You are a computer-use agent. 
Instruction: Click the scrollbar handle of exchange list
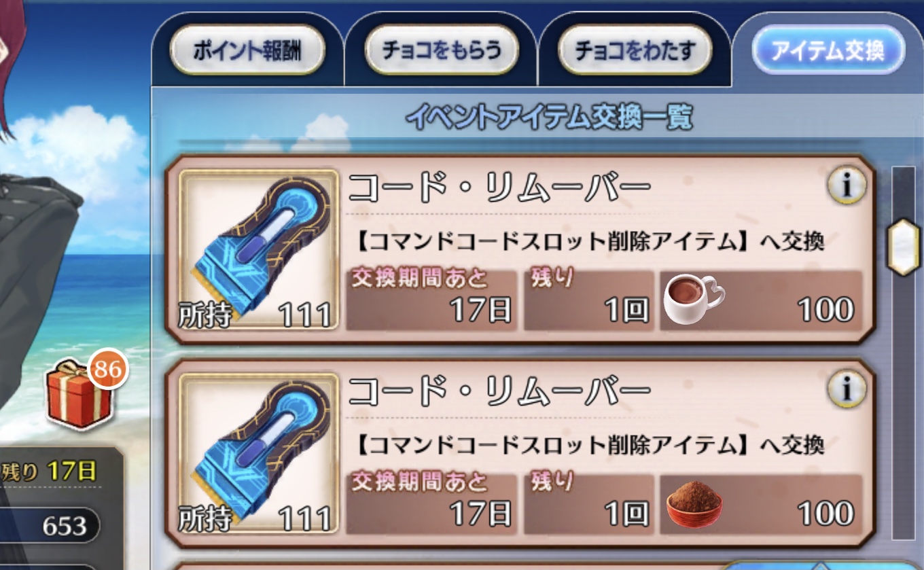[x=904, y=247]
